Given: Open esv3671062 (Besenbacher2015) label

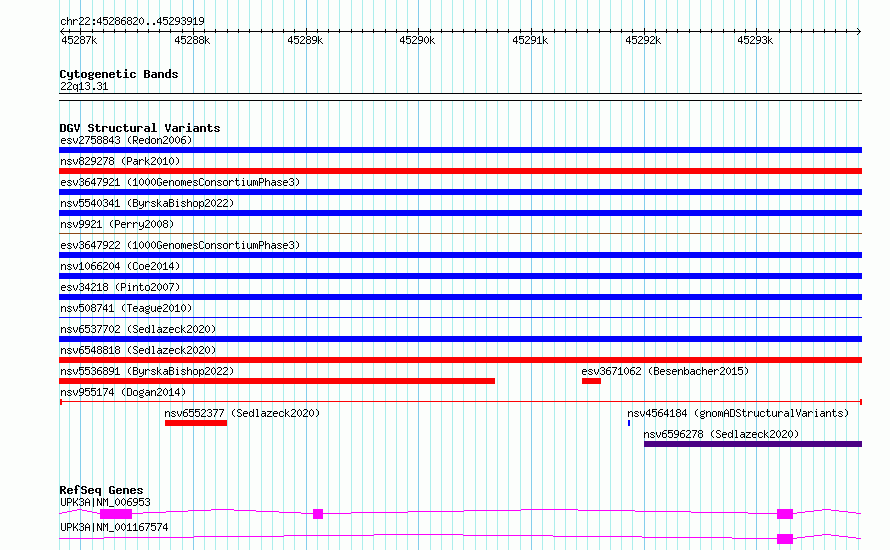Looking at the screenshot, I should (x=665, y=371).
